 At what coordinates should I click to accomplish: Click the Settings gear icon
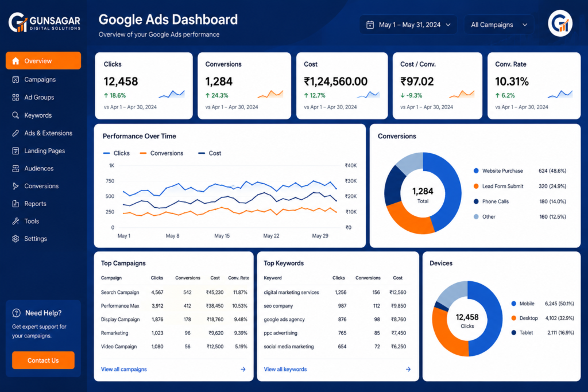[x=16, y=239]
